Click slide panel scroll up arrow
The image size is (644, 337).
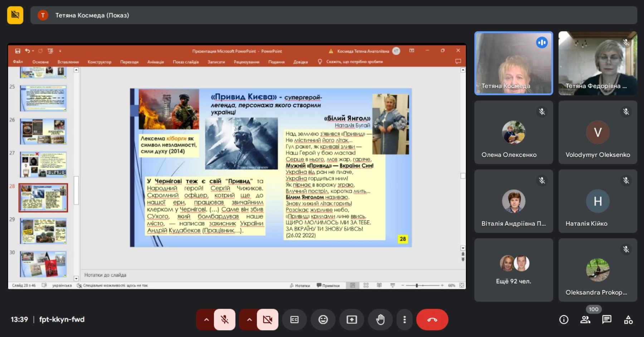(76, 70)
